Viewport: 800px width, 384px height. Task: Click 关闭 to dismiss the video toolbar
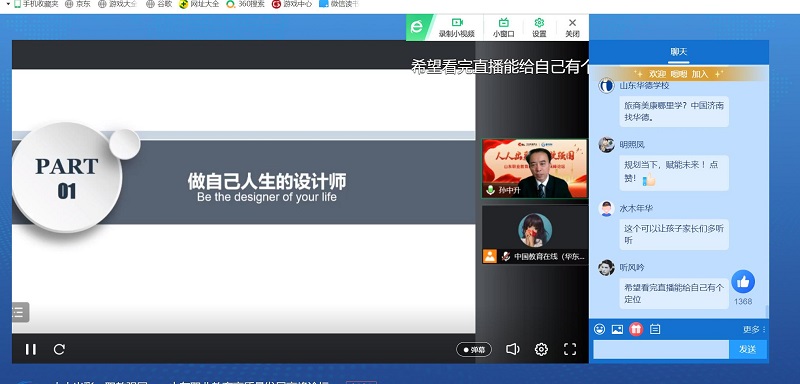click(572, 28)
